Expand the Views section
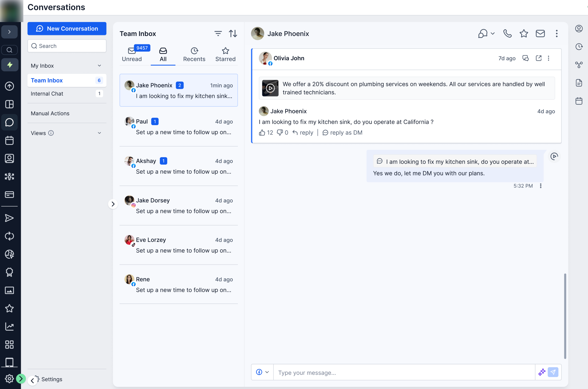 (99, 133)
